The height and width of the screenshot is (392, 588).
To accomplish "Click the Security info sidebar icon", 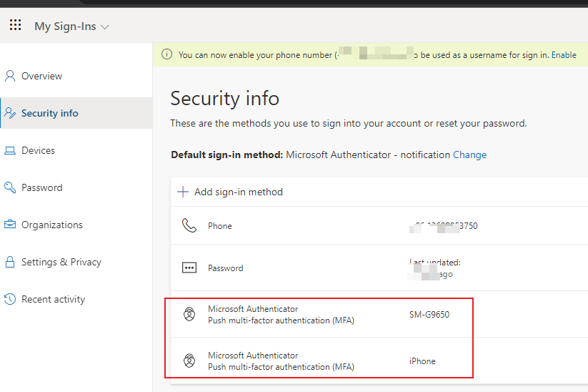I will pos(10,113).
